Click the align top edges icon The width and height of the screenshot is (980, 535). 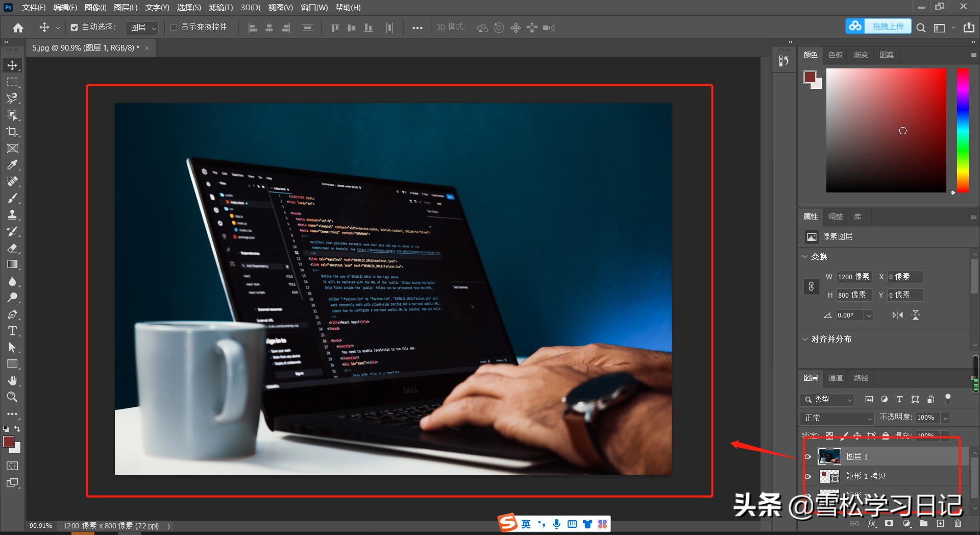(335, 28)
